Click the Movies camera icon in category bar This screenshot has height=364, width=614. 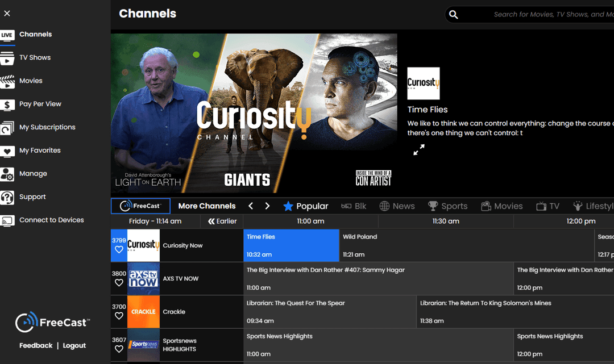[x=486, y=206]
